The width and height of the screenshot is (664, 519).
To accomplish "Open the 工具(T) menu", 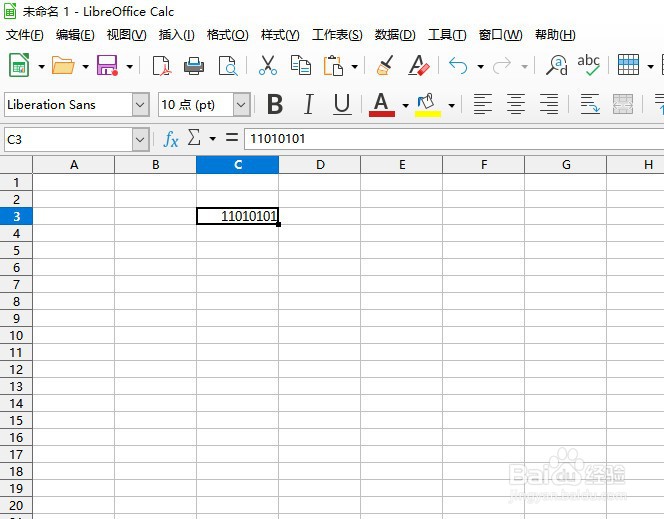I will tap(447, 35).
